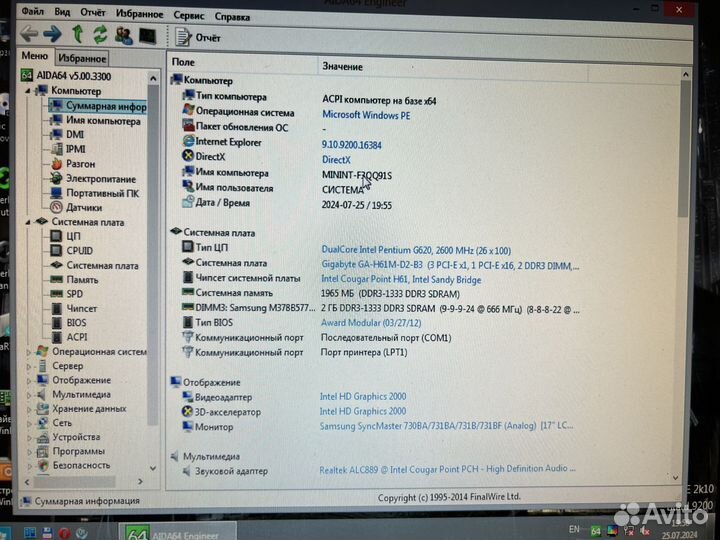Viewport: 720px width, 540px height.
Task: Open DualCore Intel Pentium G620 link
Action: pos(416,250)
